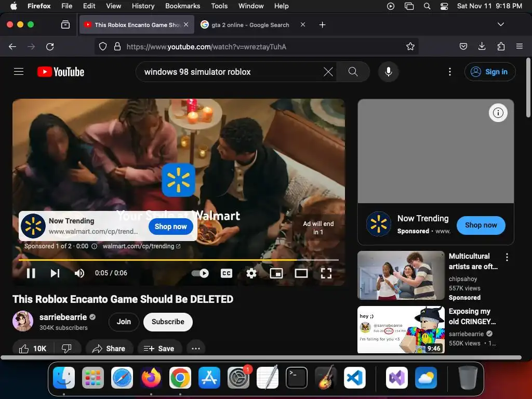532x399 pixels.
Task: Seek on the video progress bar
Action: pyautogui.click(x=179, y=260)
